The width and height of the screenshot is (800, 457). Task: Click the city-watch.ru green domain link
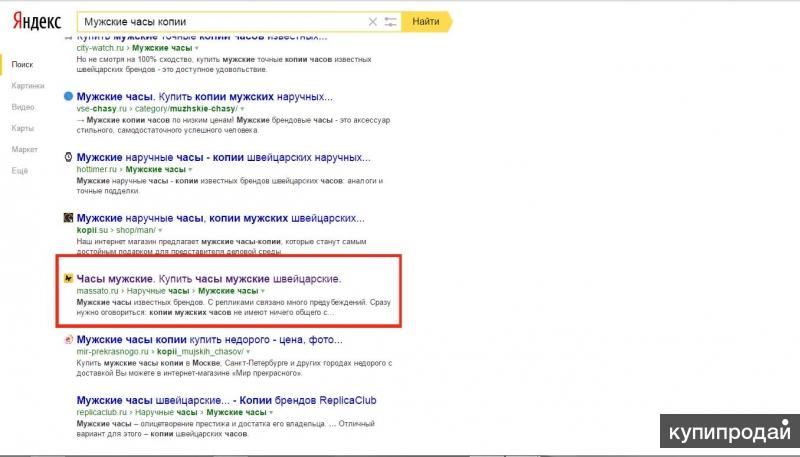(x=100, y=48)
